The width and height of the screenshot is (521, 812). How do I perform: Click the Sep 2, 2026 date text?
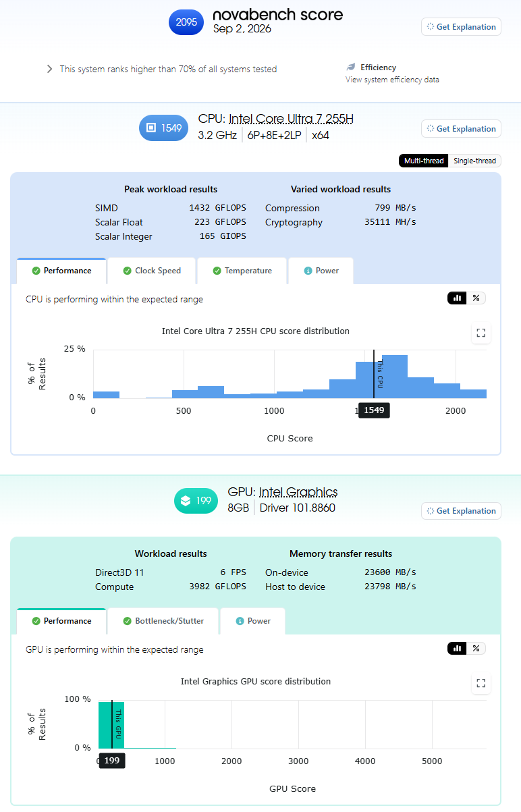point(242,29)
